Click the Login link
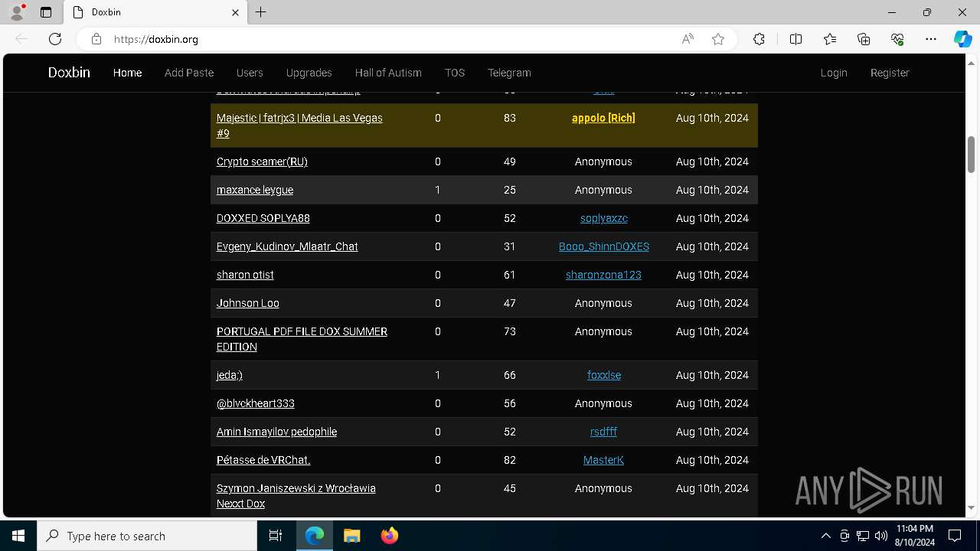The image size is (980, 551). coord(834,73)
